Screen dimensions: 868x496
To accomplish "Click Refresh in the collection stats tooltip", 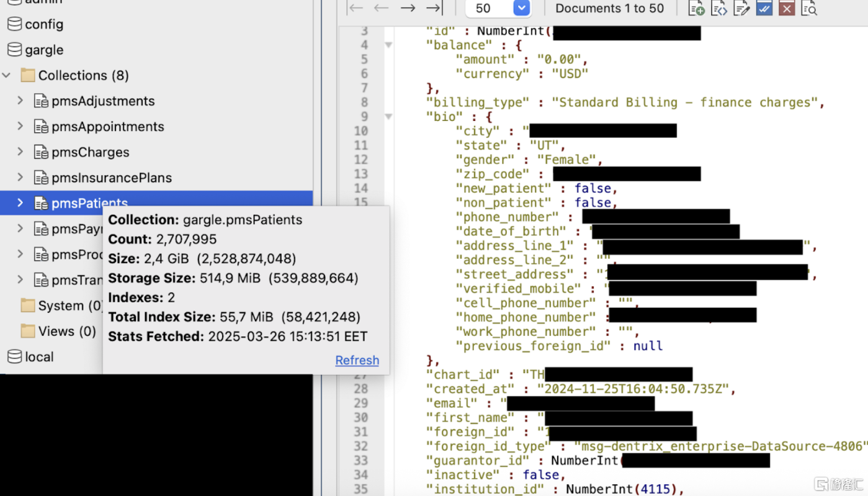I will click(x=357, y=360).
